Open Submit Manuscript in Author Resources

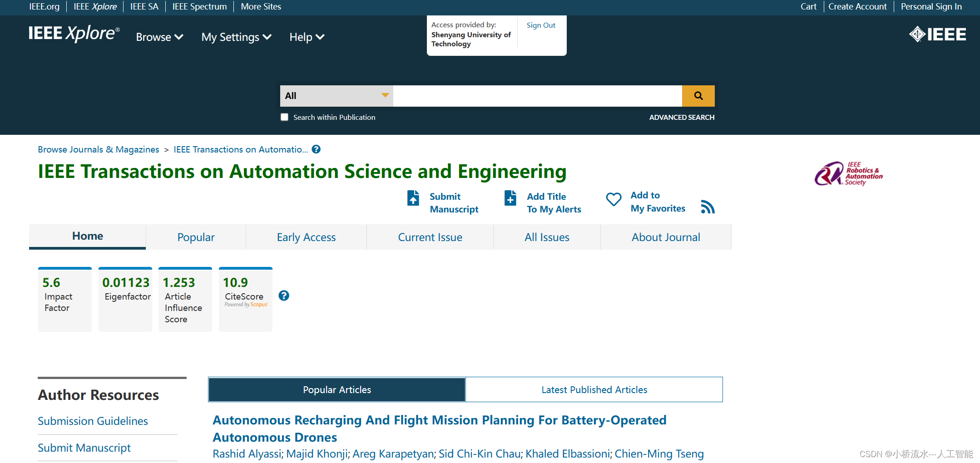pos(84,448)
